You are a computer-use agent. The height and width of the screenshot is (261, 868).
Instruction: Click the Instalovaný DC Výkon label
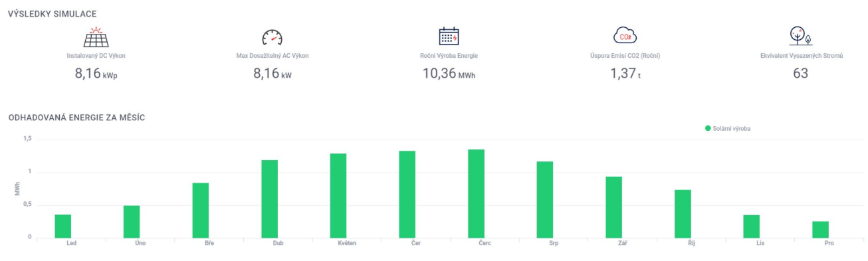96,55
